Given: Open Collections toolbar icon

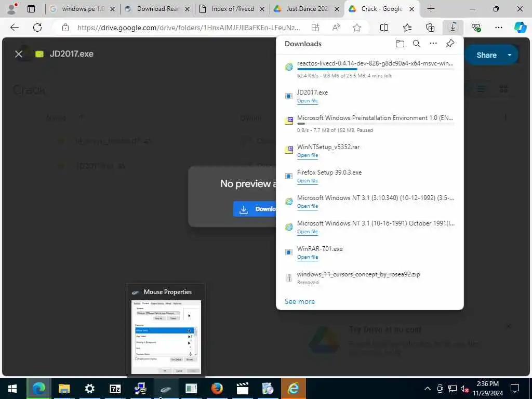Looking at the screenshot, I should [x=430, y=28].
